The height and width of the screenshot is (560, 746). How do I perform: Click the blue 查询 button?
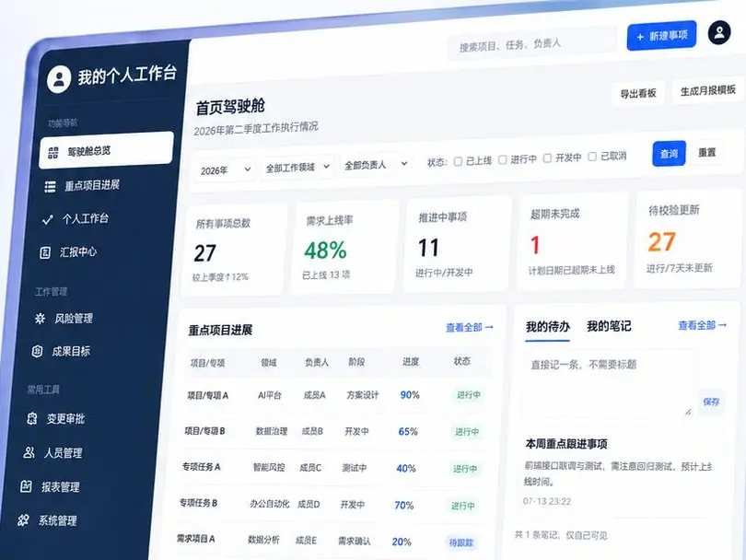(x=669, y=154)
